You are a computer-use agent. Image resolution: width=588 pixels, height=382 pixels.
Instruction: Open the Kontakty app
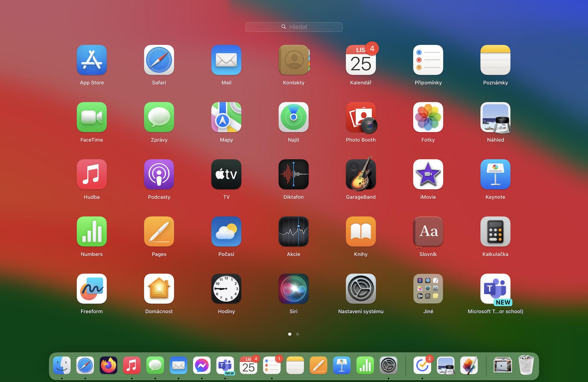click(294, 60)
